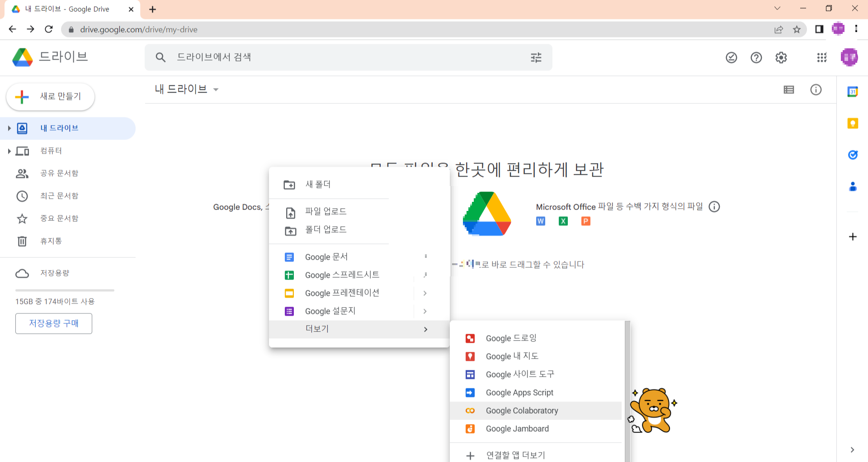
Task: Click the PowerPoint file format icon
Action: [586, 221]
